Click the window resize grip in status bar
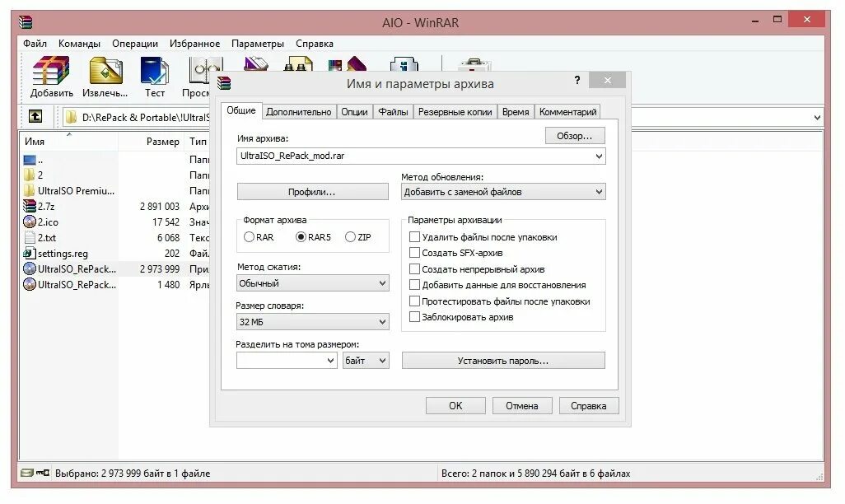The image size is (845, 504). coord(819,476)
